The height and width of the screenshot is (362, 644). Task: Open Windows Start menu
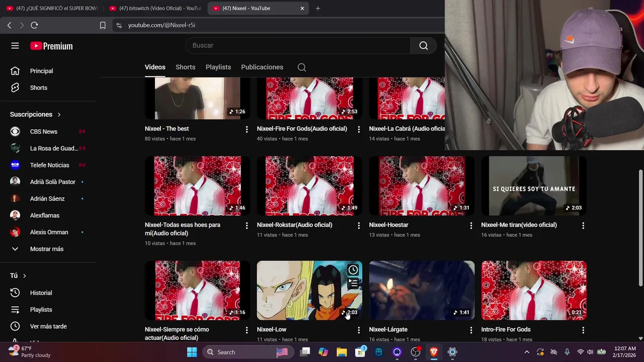pos(192,352)
